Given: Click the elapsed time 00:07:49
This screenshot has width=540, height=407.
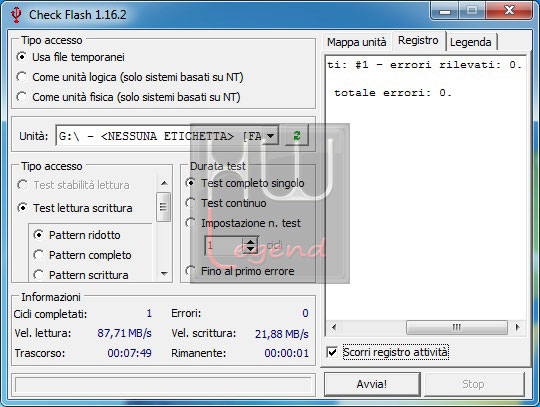Looking at the screenshot, I should [129, 353].
